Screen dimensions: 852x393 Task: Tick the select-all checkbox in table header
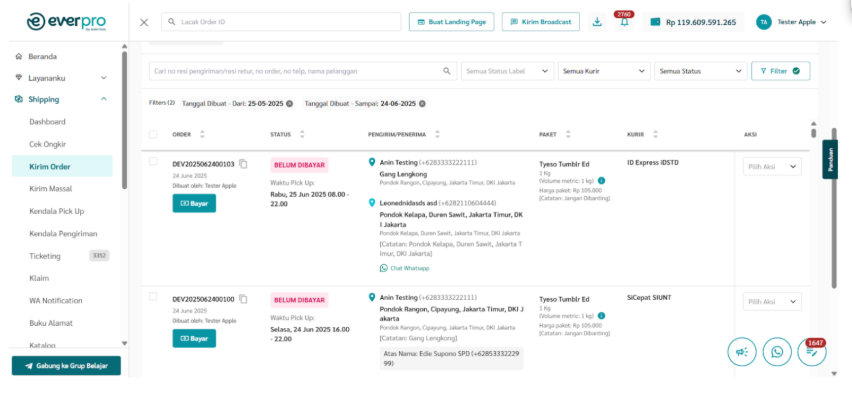[x=153, y=134]
